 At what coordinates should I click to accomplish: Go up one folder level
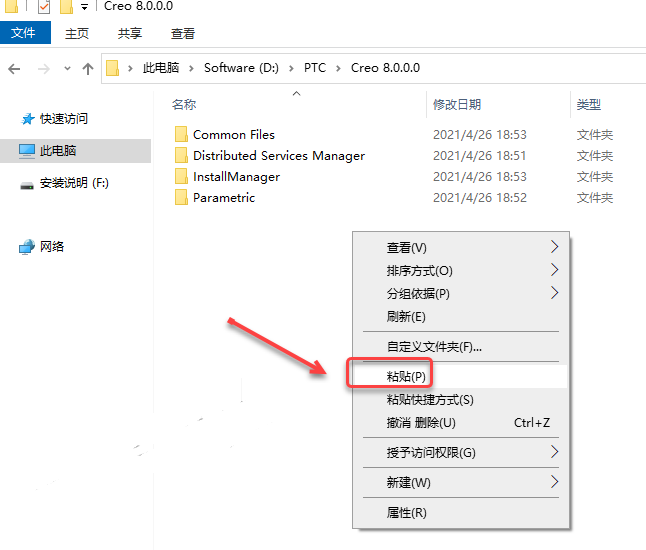tap(88, 68)
